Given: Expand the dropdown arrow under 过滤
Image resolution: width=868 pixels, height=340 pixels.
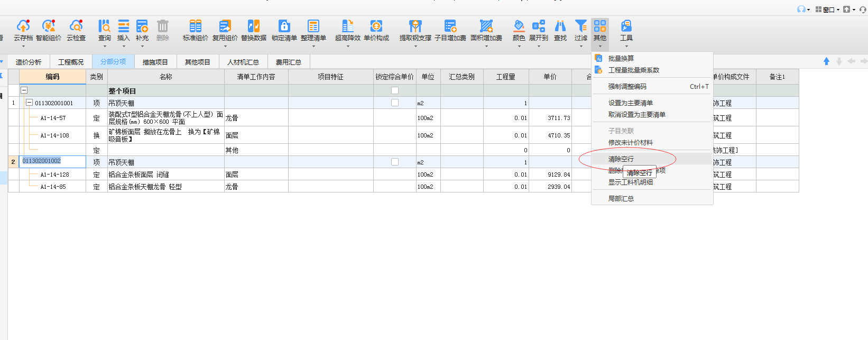Looking at the screenshot, I should [x=581, y=47].
